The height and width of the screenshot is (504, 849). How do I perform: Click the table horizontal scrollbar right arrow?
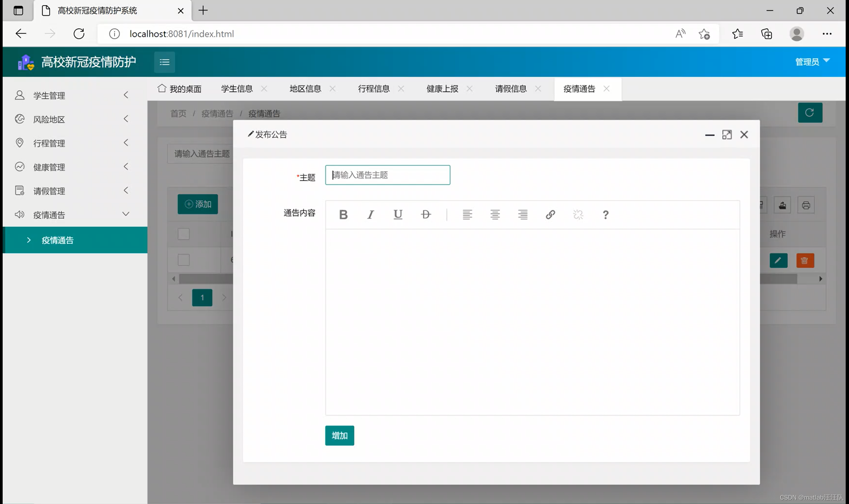pyautogui.click(x=820, y=279)
